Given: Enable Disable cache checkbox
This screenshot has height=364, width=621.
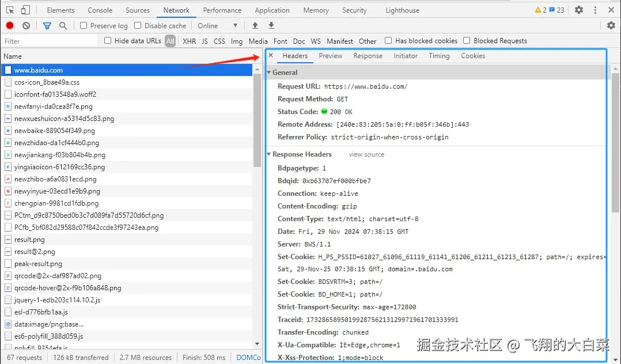Looking at the screenshot, I should (x=138, y=25).
